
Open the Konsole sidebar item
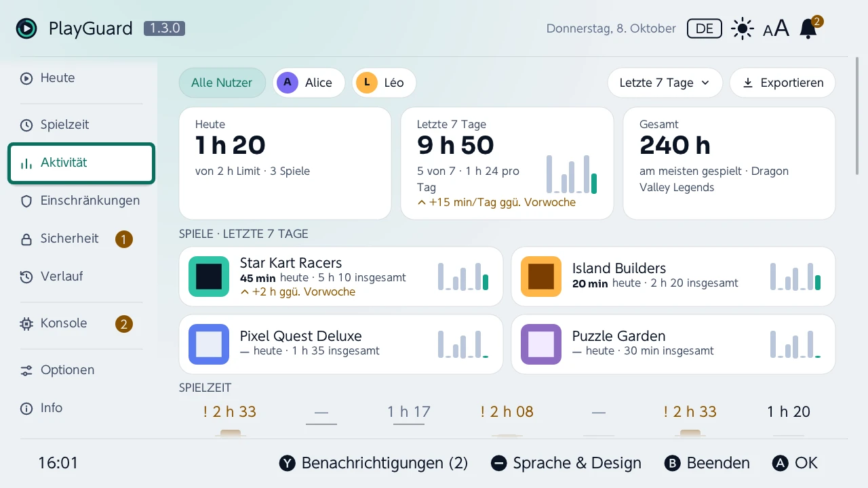tap(81, 323)
